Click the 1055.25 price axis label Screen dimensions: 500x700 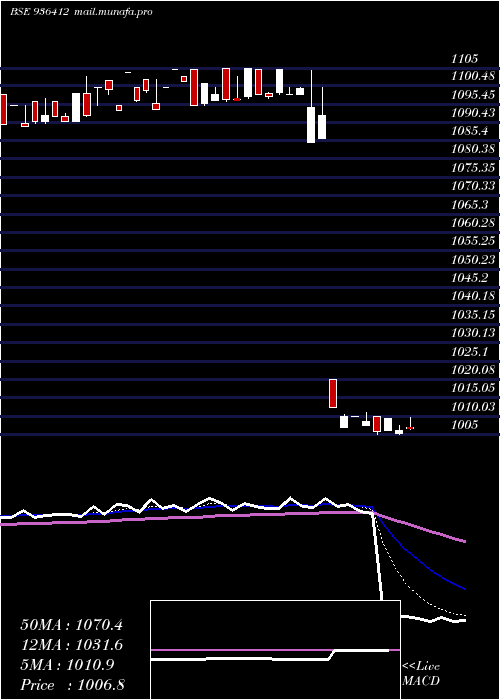[473, 241]
